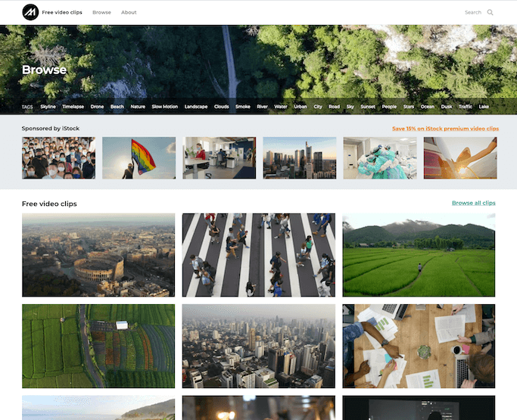517x420 pixels.
Task: Select the Dusk tag
Action: [x=447, y=107]
